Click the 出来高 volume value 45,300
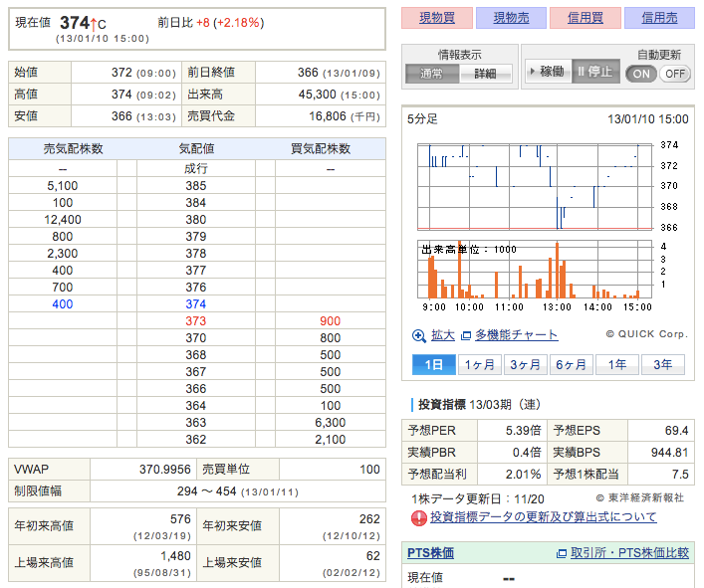Image resolution: width=704 pixels, height=588 pixels. coord(317,95)
